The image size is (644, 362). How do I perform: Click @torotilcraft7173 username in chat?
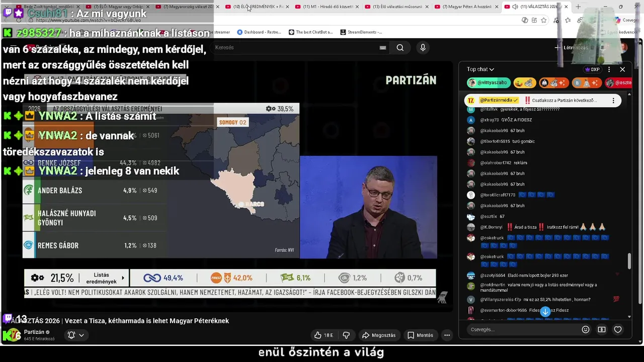498,195
